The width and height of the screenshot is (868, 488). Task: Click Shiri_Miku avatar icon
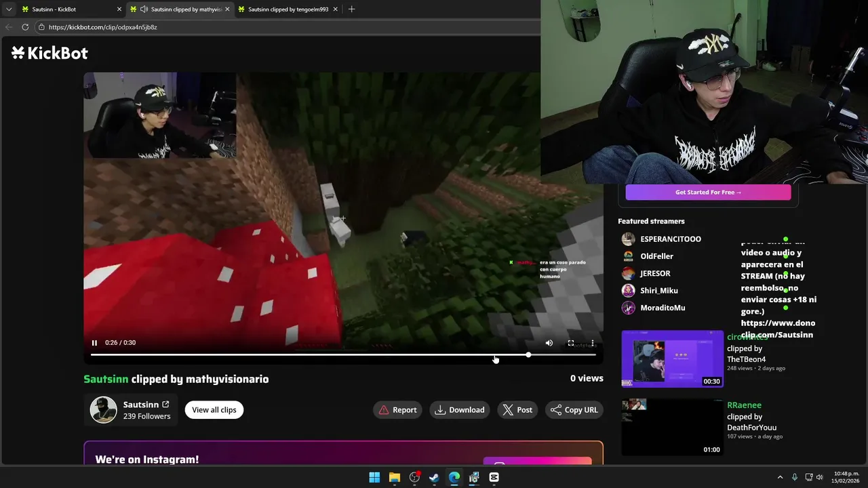[x=629, y=291]
